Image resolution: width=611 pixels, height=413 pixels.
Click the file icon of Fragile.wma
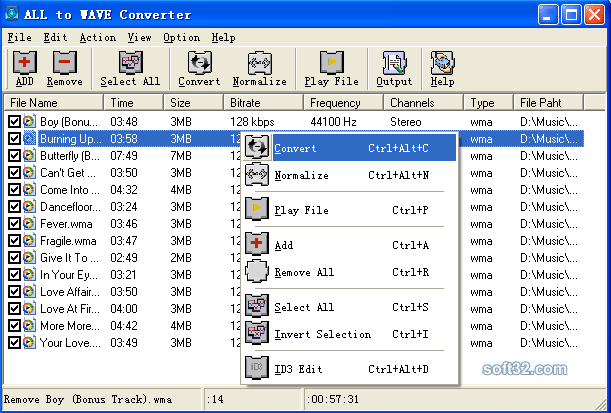pyautogui.click(x=29, y=240)
